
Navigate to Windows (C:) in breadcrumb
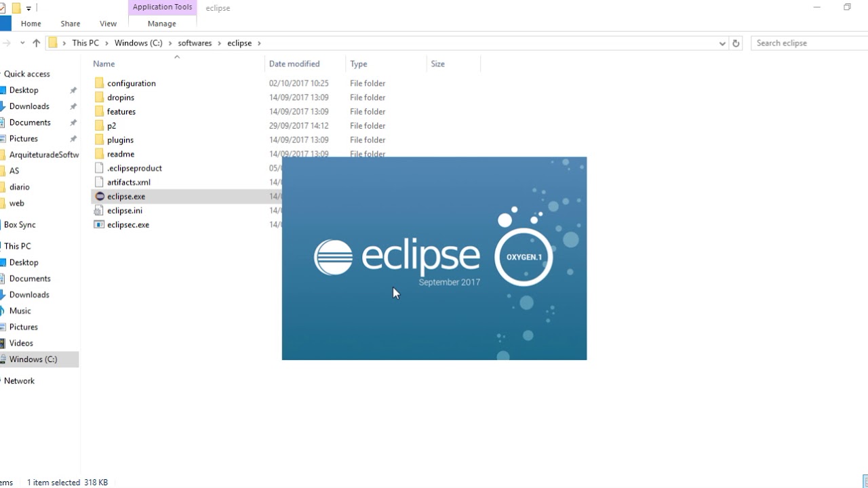pyautogui.click(x=138, y=43)
